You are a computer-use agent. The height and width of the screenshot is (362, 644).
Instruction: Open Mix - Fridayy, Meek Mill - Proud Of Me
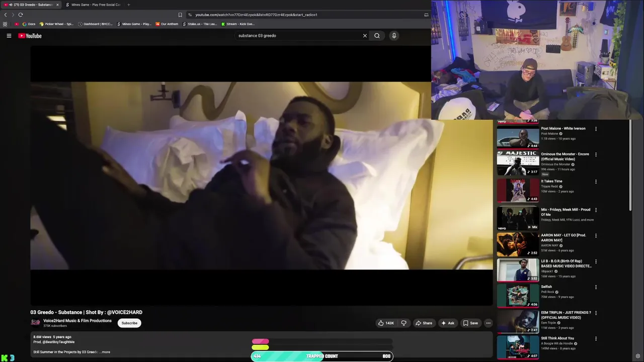[x=518, y=218]
